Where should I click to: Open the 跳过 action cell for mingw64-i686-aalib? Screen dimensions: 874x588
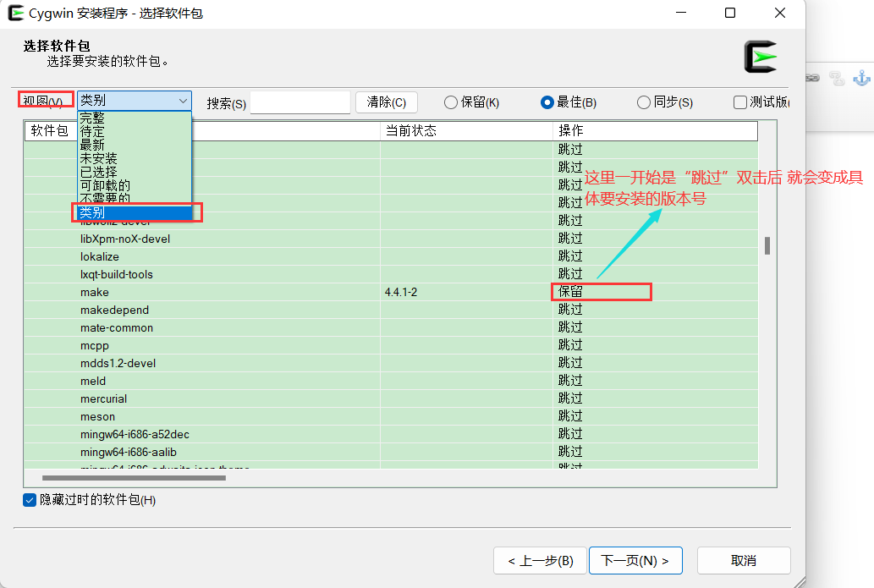point(570,452)
